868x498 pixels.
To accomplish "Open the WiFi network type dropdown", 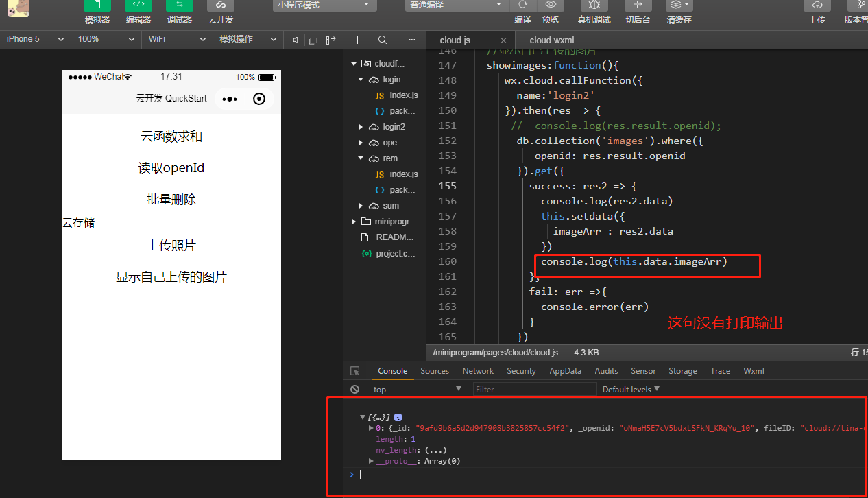I will pyautogui.click(x=176, y=39).
